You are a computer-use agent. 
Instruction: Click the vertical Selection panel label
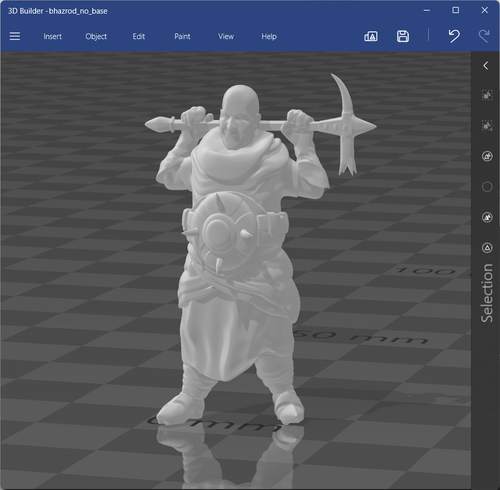point(487,293)
